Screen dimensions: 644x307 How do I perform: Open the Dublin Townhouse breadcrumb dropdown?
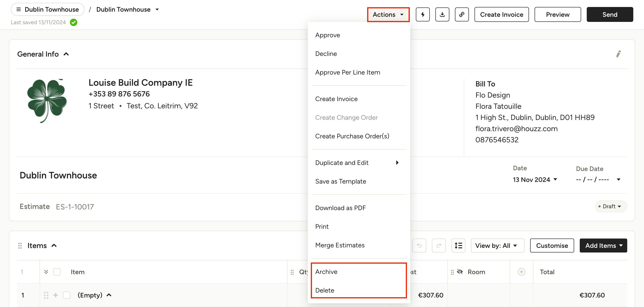[x=157, y=10]
